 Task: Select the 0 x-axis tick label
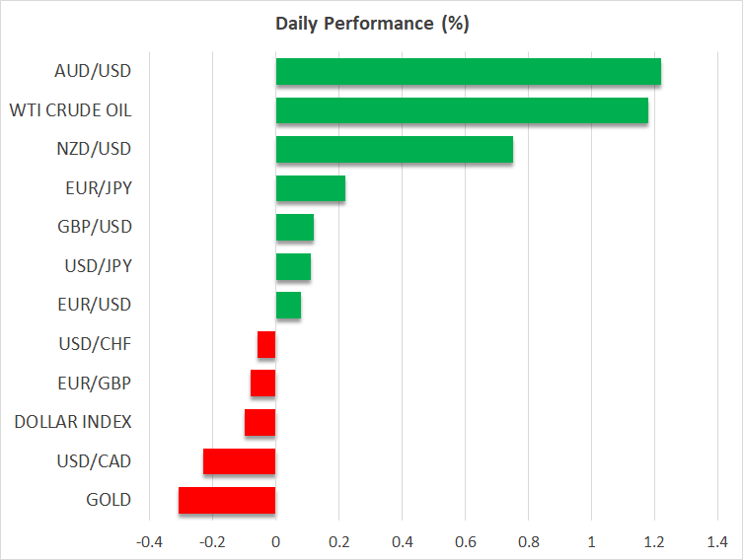pyautogui.click(x=275, y=541)
